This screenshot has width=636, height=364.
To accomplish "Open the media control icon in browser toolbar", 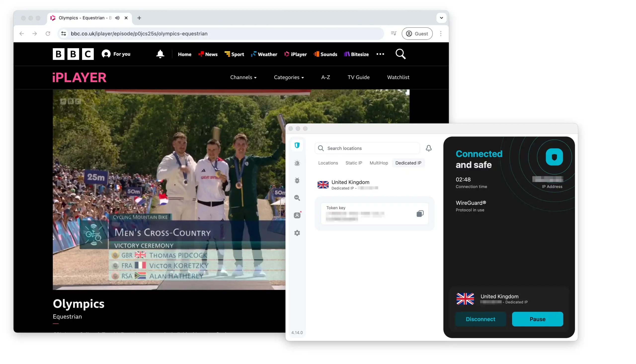I will 394,33.
